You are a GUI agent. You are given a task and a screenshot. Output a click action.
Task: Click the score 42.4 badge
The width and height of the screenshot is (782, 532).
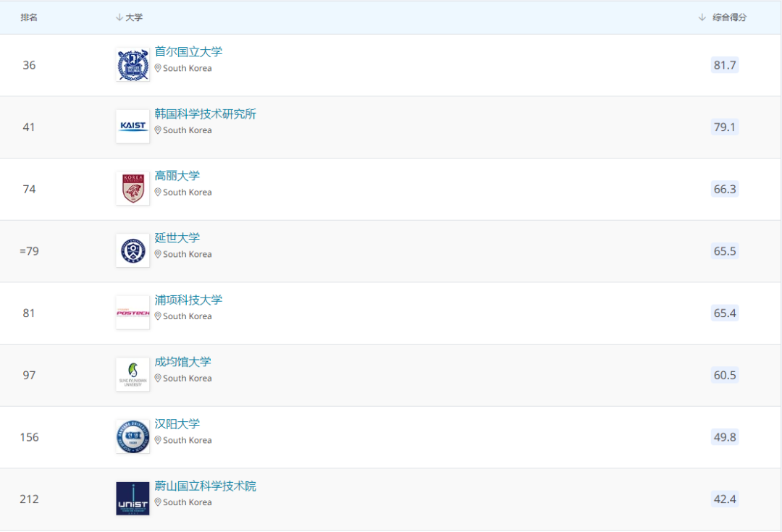tap(725, 499)
